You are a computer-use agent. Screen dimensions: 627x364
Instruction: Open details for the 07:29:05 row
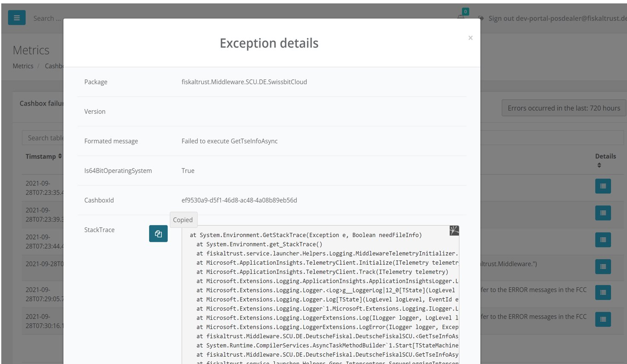coord(603,292)
